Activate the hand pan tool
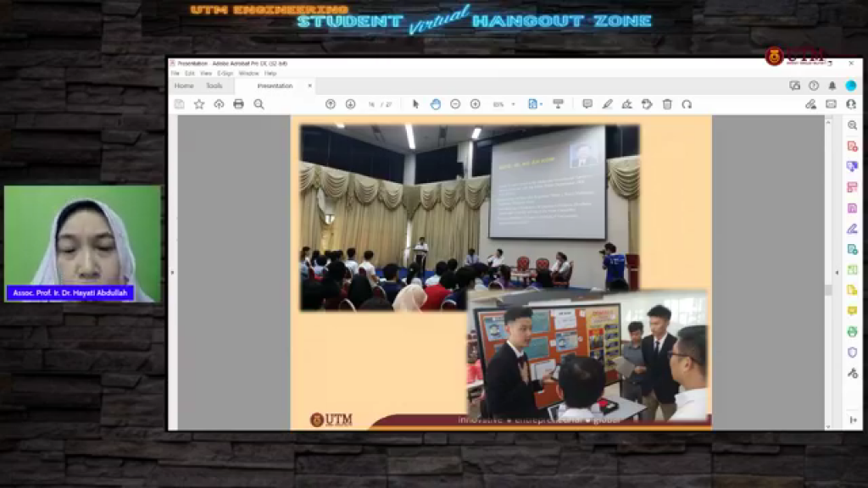868x488 pixels. pos(435,104)
